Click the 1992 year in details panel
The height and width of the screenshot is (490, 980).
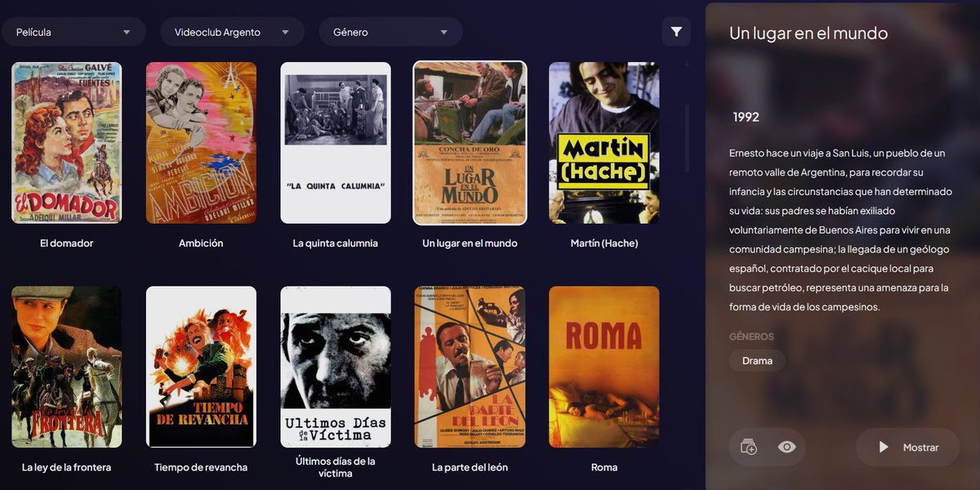(x=746, y=117)
